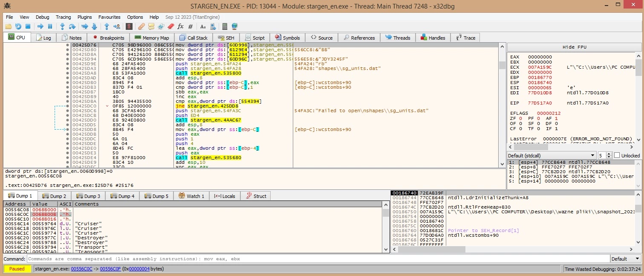Viewport: 644px width, 276px height.
Task: Switch to the Log tab
Action: coord(43,38)
